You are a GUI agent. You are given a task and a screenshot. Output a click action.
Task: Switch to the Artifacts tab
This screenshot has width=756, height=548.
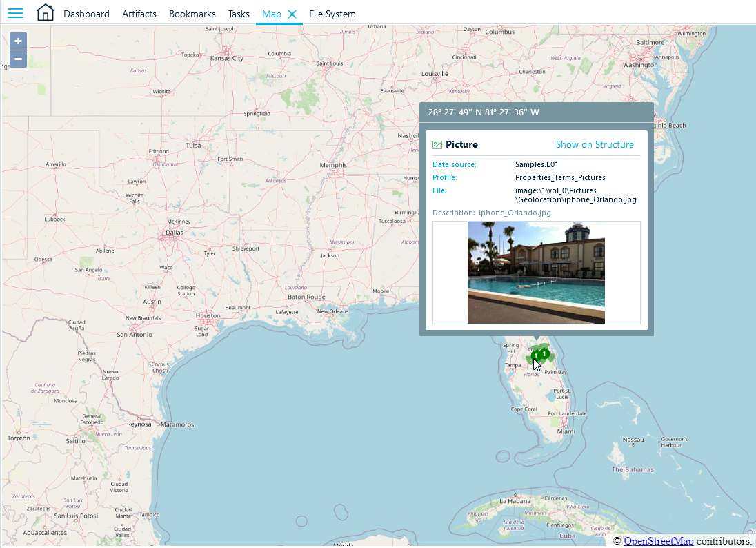coord(139,14)
